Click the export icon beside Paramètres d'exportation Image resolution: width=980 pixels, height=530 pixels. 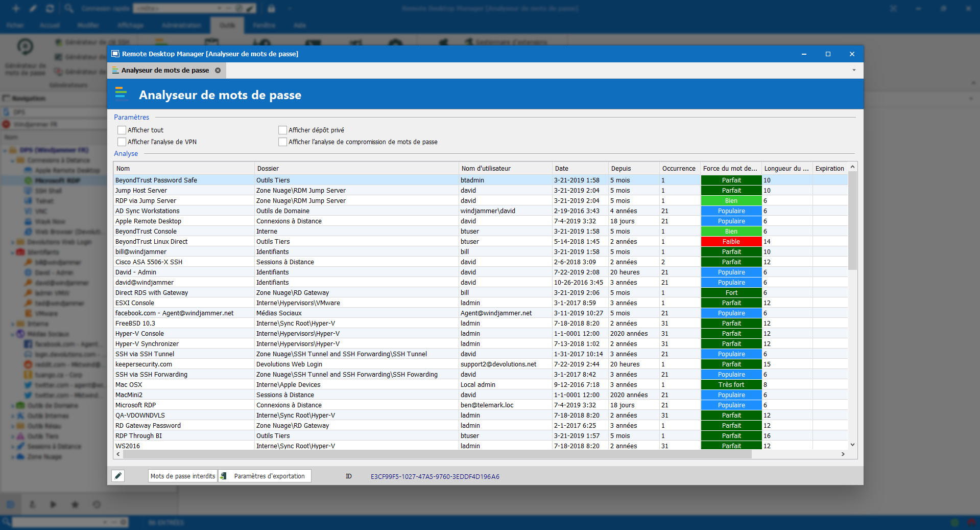[x=224, y=476]
